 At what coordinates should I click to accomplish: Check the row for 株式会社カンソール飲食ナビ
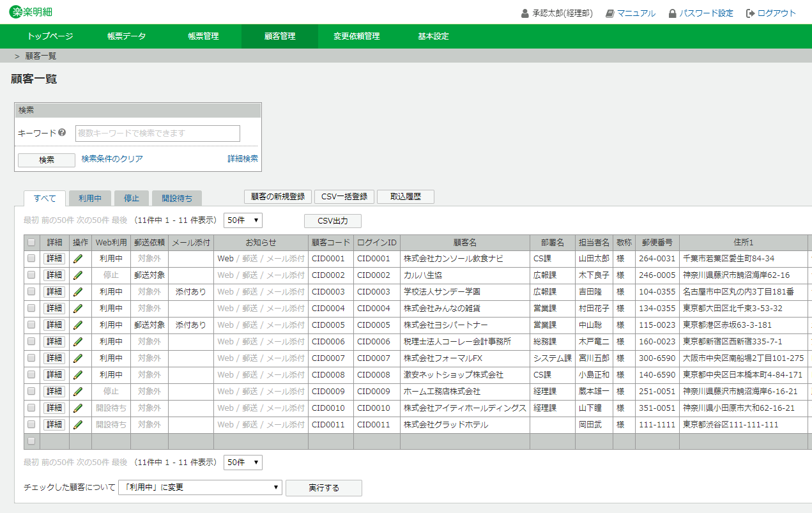31,259
